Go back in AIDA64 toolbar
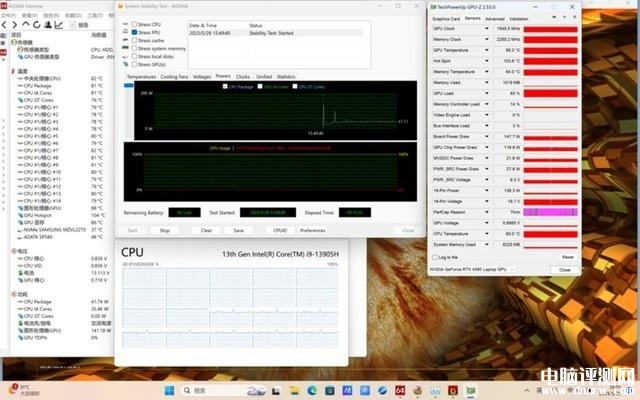This screenshot has height=400, width=640. coord(4,25)
